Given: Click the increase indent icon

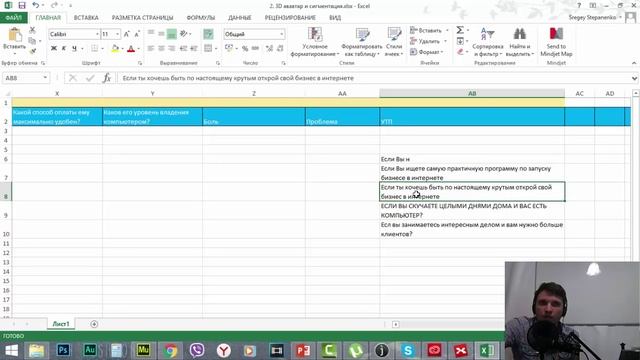Looking at the screenshot, I should click(194, 49).
